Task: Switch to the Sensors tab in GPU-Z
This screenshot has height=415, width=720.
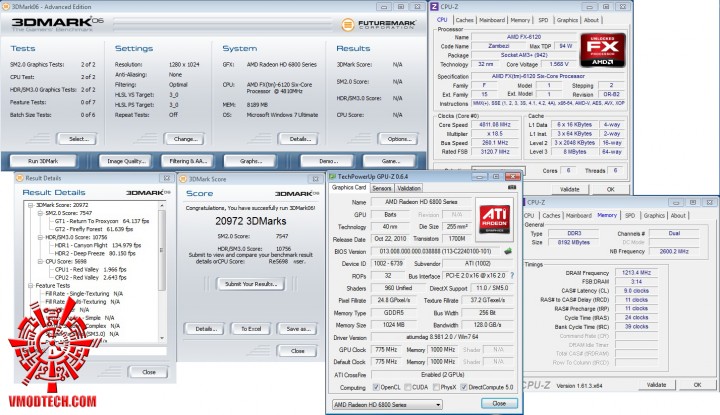Action: coord(382,187)
